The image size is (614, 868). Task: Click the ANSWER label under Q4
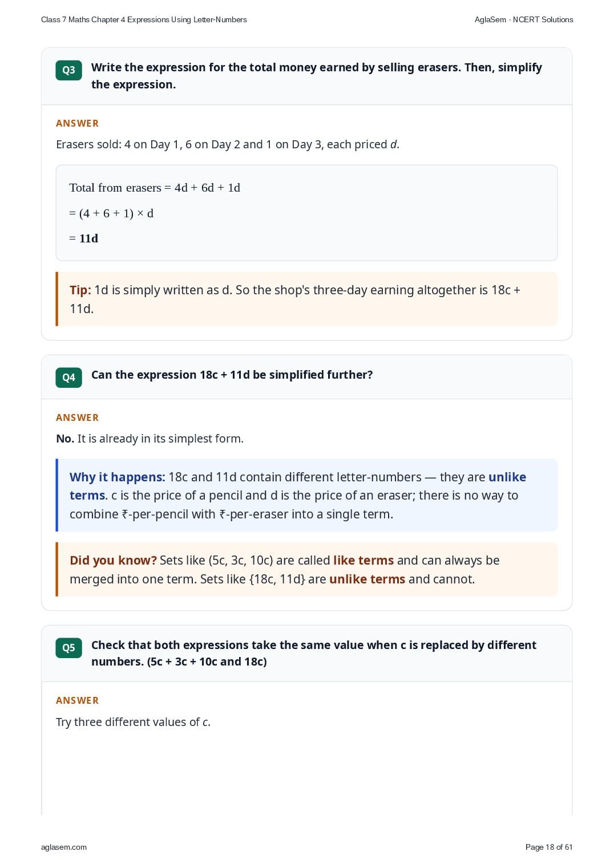click(x=78, y=417)
